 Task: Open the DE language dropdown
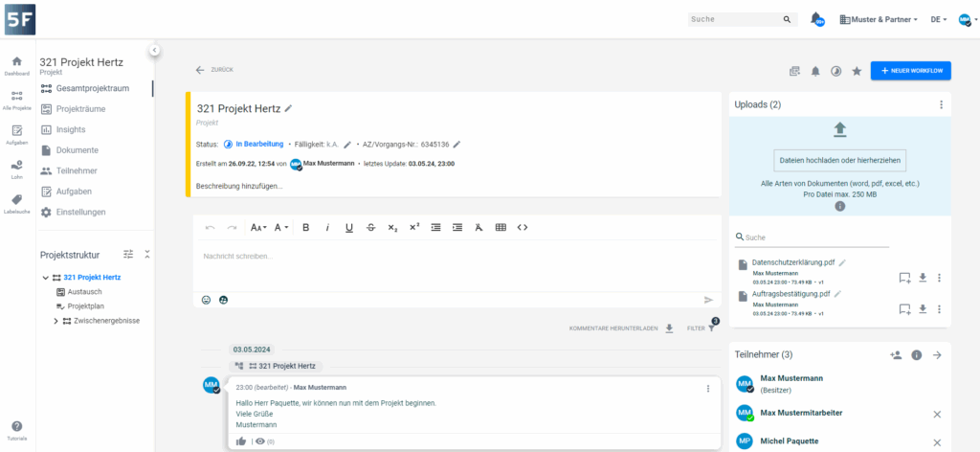coord(938,19)
